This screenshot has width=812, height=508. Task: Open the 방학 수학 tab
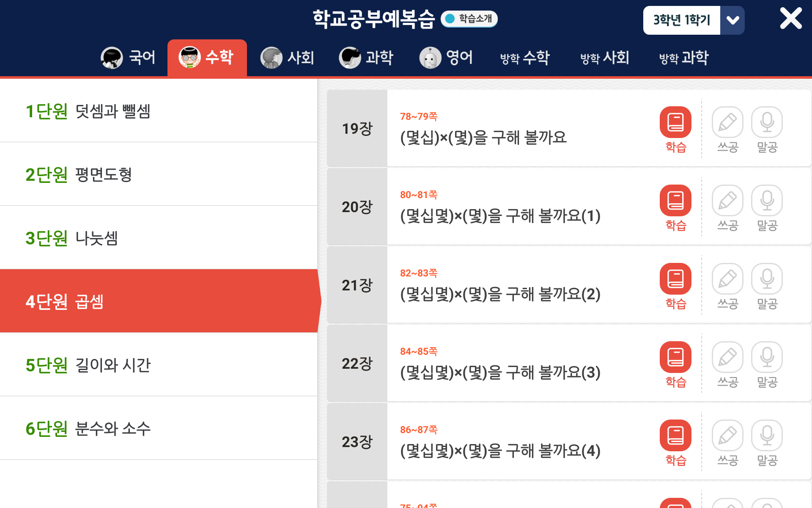click(525, 58)
